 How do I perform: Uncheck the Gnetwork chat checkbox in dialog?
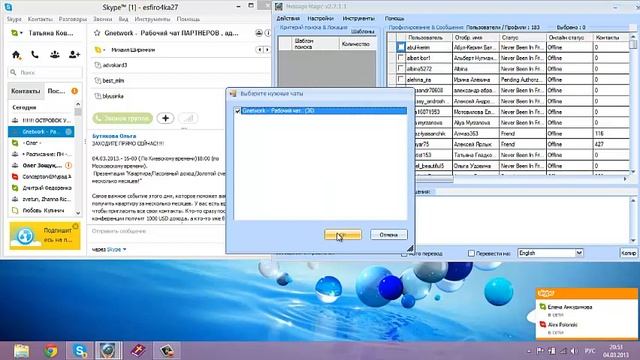(x=238, y=111)
